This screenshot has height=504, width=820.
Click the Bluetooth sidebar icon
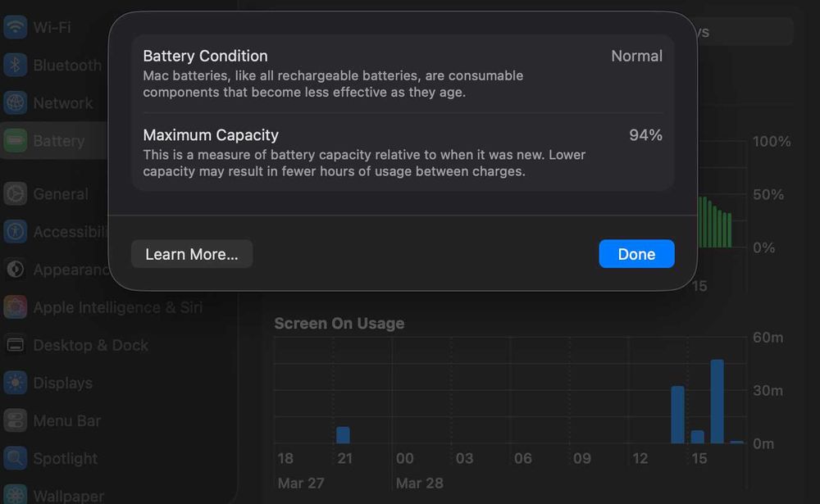(x=15, y=66)
